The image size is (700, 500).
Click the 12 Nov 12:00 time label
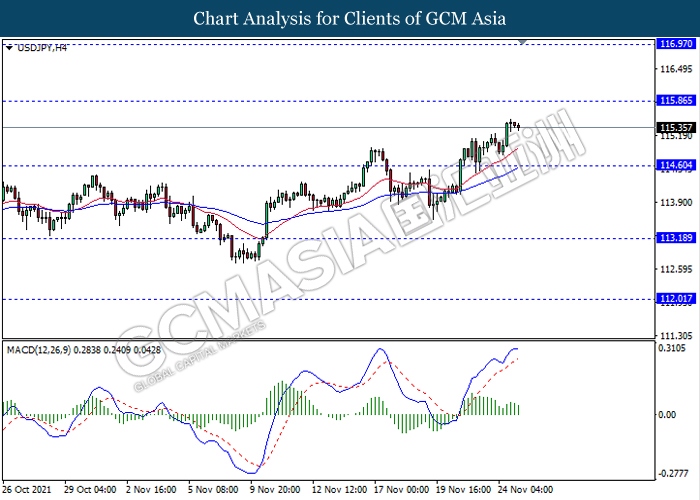339,490
